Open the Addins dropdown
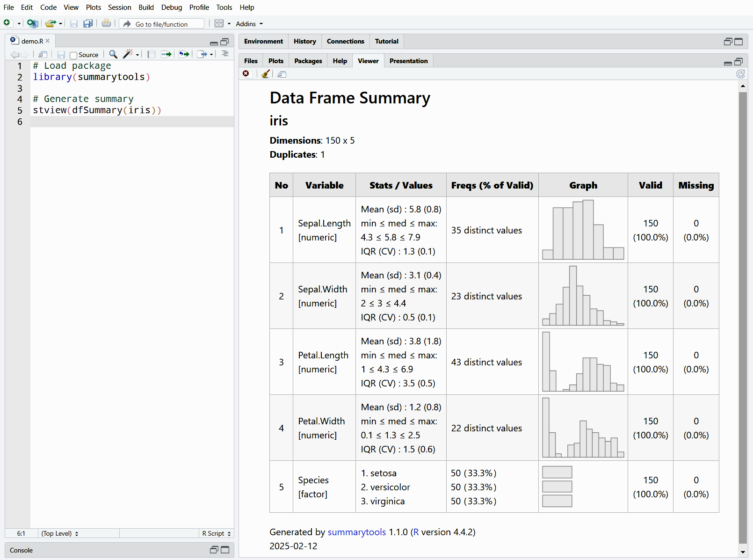Image resolution: width=753 pixels, height=560 pixels. 249,24
